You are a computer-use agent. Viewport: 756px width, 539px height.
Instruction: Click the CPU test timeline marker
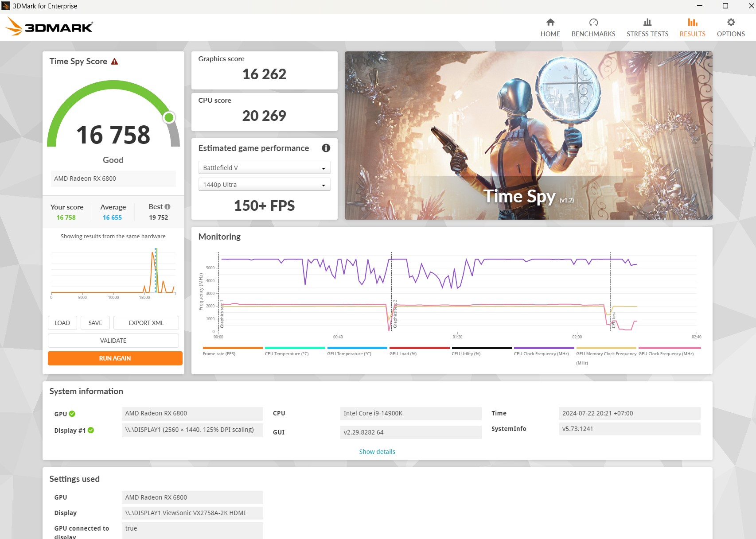[611, 292]
